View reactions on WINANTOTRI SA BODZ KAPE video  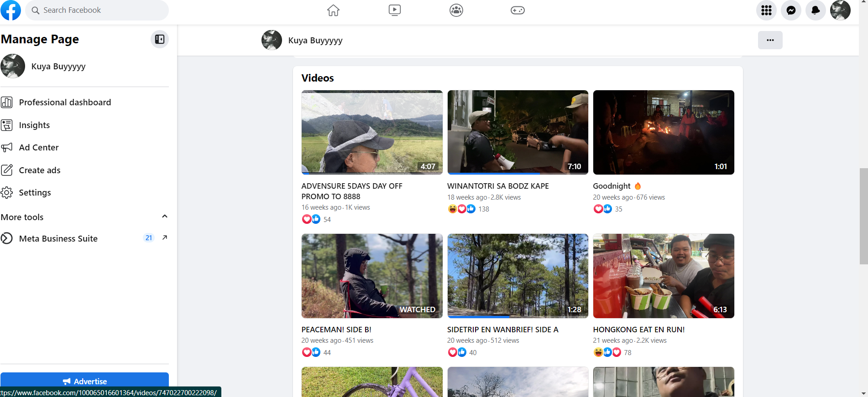[x=468, y=209]
